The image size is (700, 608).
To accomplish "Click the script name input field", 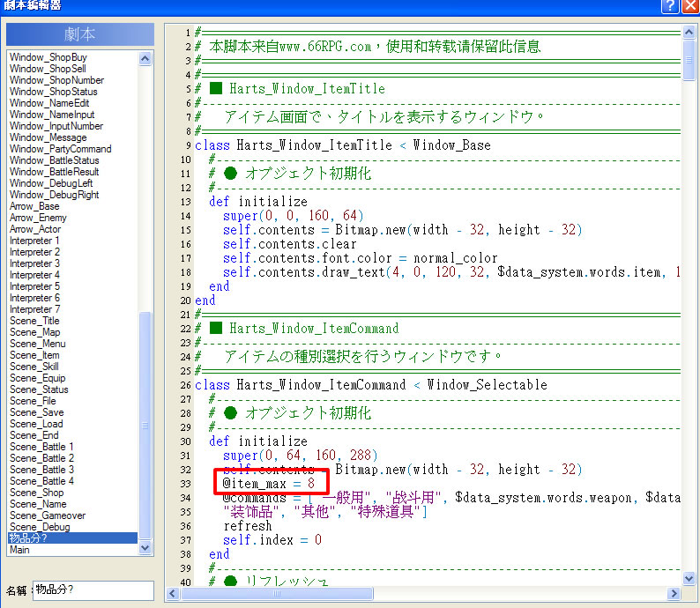I will (x=93, y=590).
